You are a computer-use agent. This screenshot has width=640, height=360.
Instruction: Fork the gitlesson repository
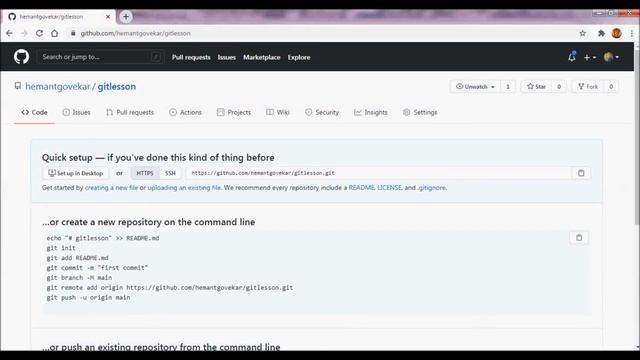588,87
